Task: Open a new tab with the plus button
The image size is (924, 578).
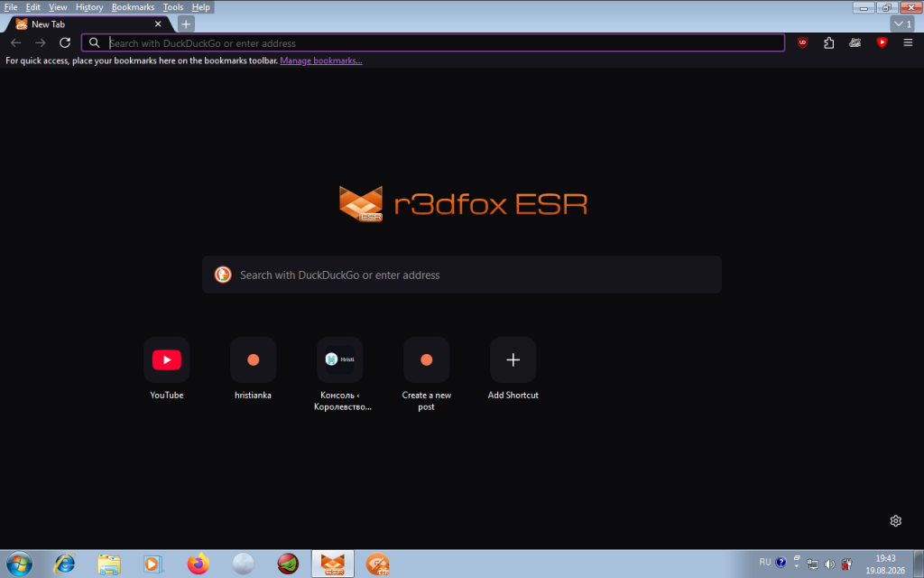Action: tap(186, 24)
